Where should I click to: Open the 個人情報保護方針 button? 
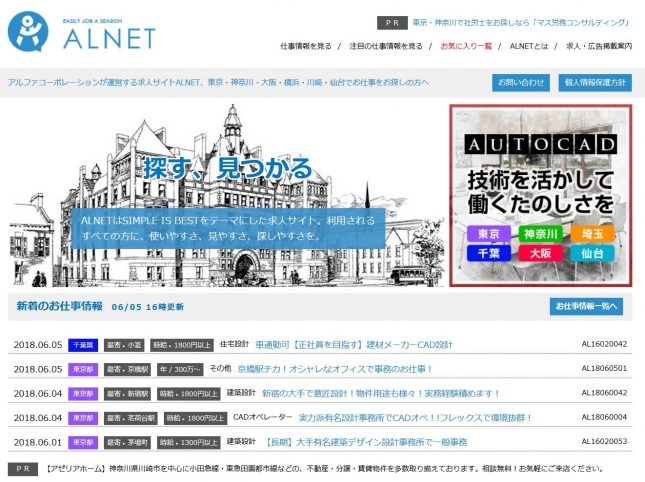(595, 82)
